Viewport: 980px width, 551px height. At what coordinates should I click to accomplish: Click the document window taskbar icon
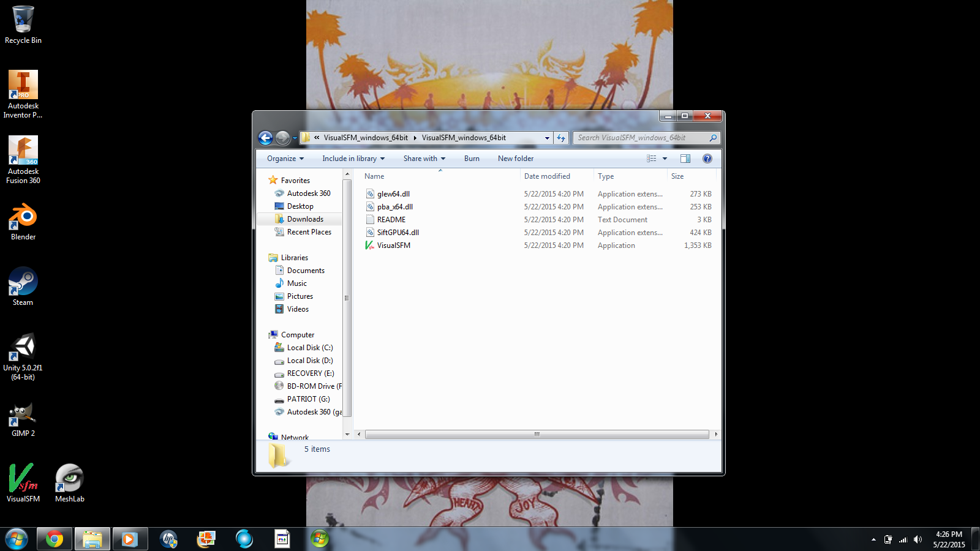(x=282, y=539)
